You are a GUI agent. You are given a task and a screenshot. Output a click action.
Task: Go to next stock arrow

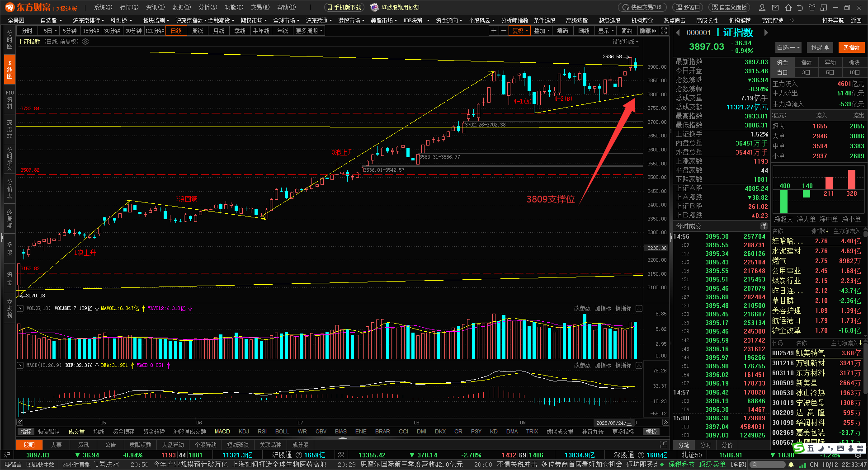(766, 33)
